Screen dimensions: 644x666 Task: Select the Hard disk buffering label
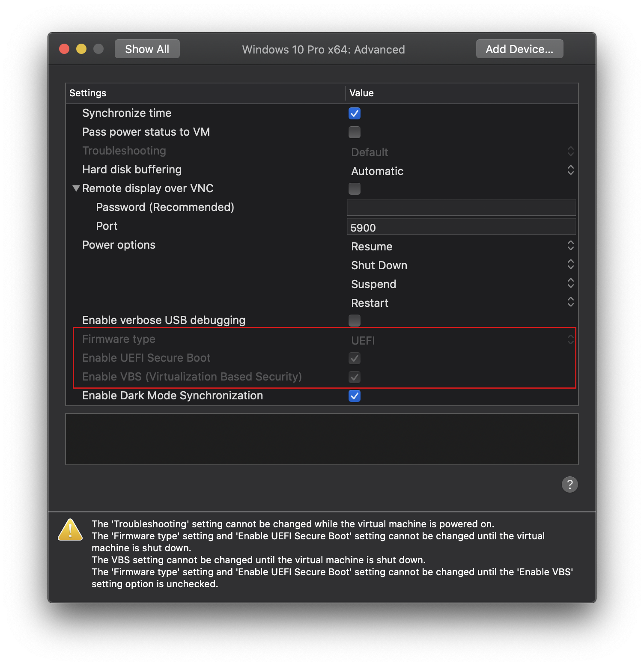tap(132, 169)
